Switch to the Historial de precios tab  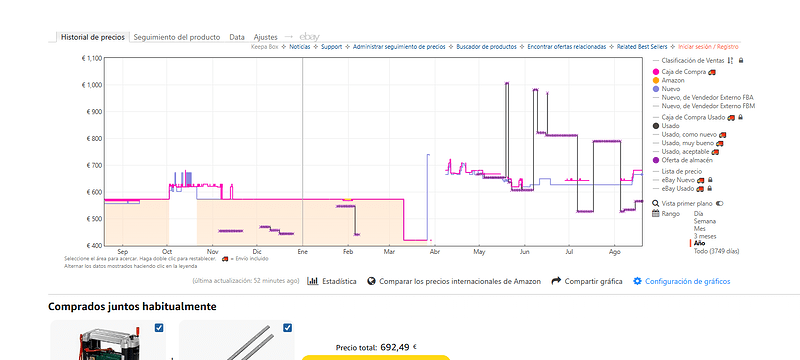[x=92, y=37]
